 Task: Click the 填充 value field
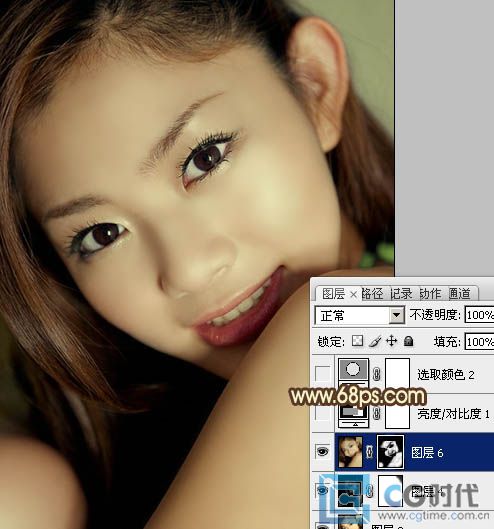point(479,342)
